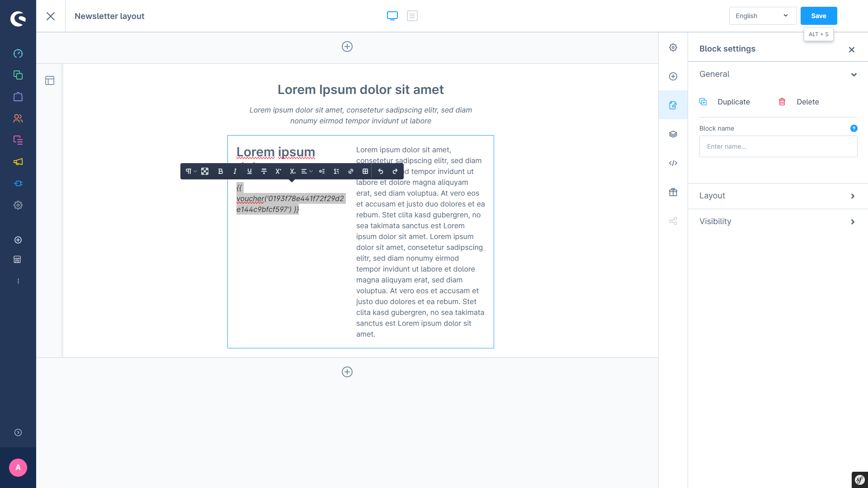Viewport: 868px width, 488px height.
Task: Toggle italic formatting in text toolbar
Action: (x=235, y=171)
